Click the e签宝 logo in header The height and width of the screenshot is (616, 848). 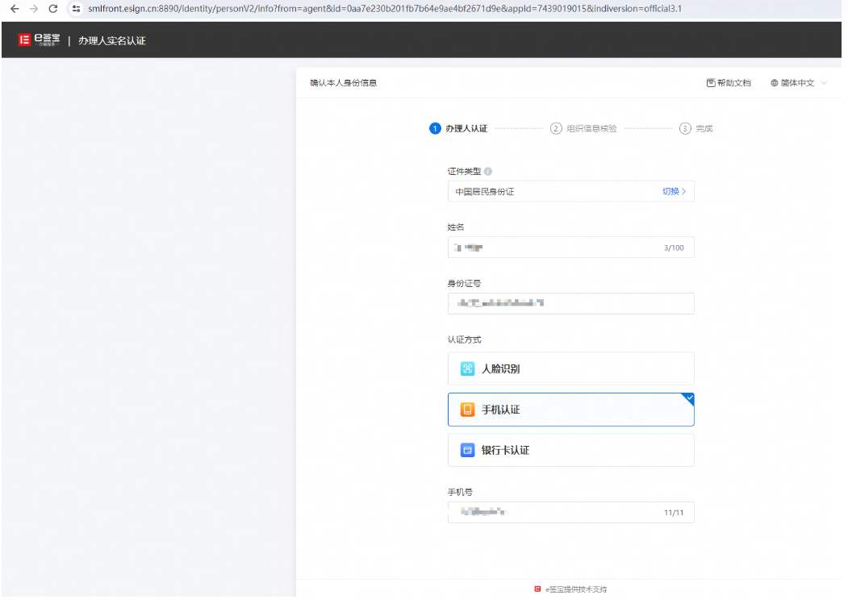point(39,40)
